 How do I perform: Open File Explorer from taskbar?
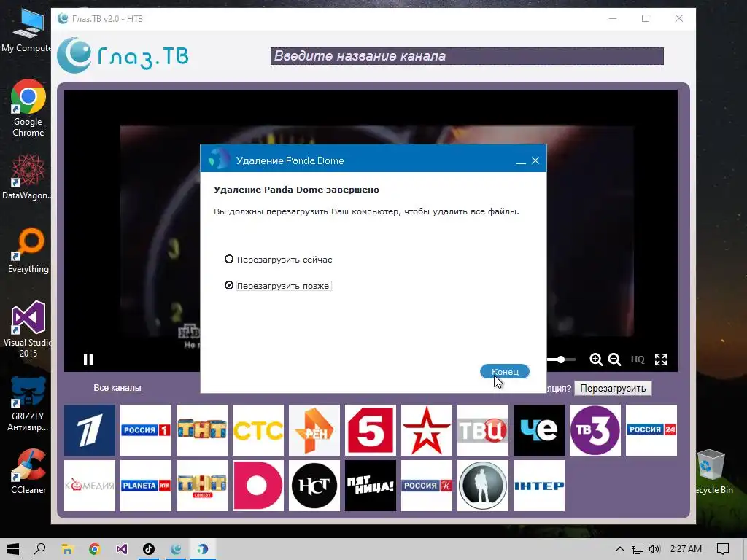pos(67,549)
